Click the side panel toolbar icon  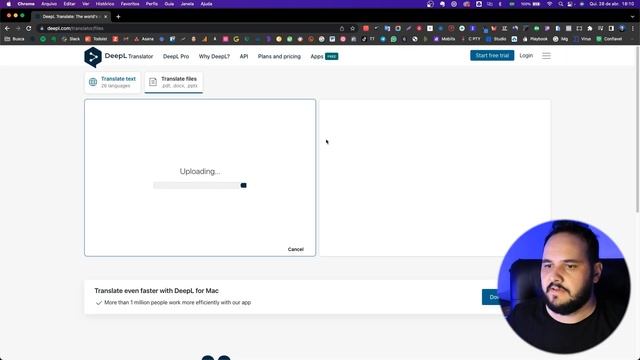pyautogui.click(x=611, y=28)
